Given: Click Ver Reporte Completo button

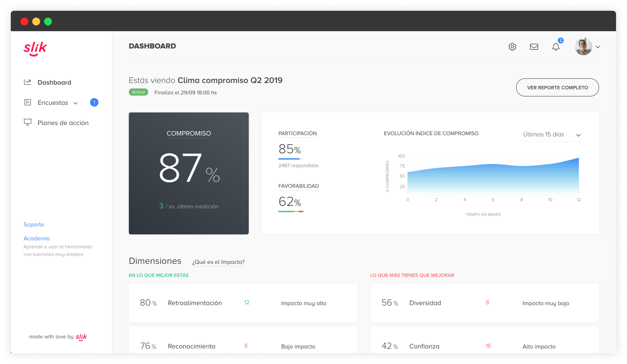Looking at the screenshot, I should click(x=557, y=87).
